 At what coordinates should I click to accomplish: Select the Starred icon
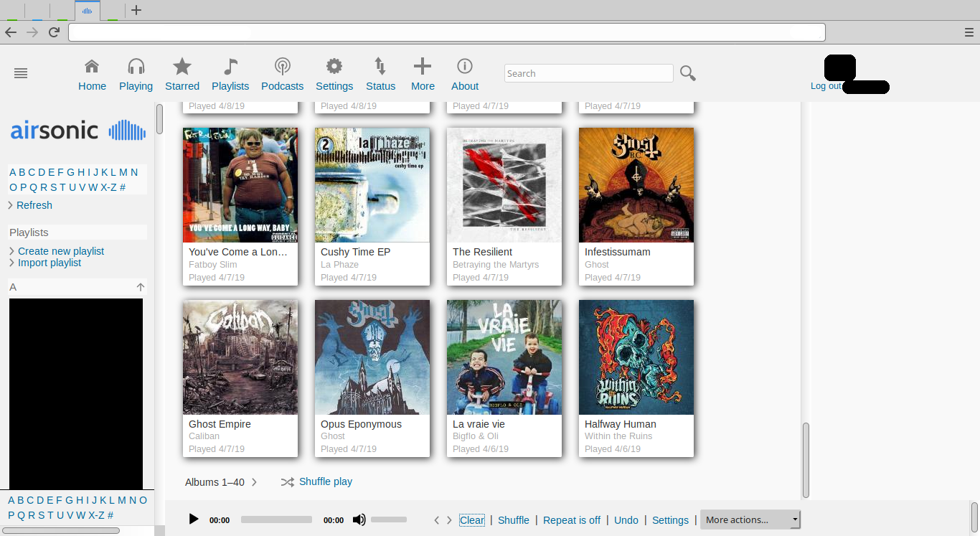click(182, 75)
